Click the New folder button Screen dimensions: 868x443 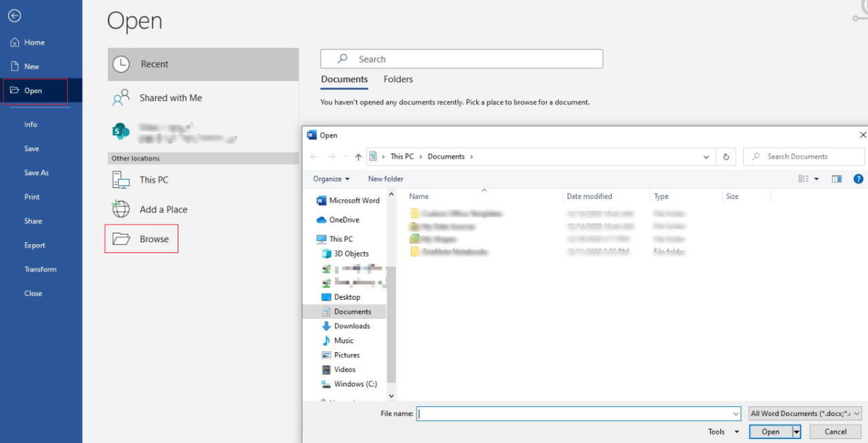point(385,178)
